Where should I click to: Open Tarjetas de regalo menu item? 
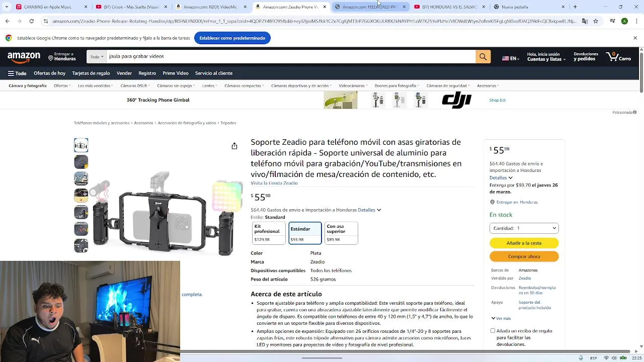point(91,73)
